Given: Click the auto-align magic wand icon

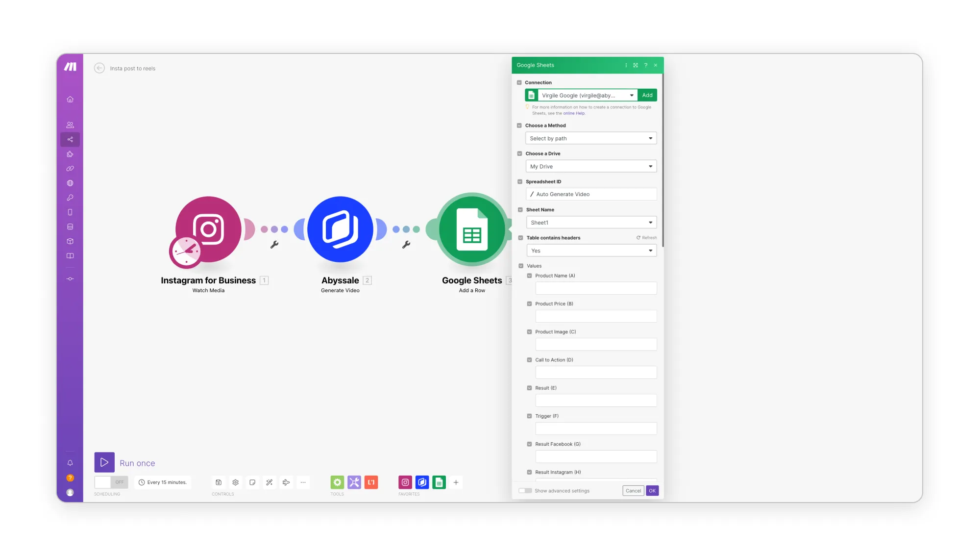Looking at the screenshot, I should pos(269,482).
